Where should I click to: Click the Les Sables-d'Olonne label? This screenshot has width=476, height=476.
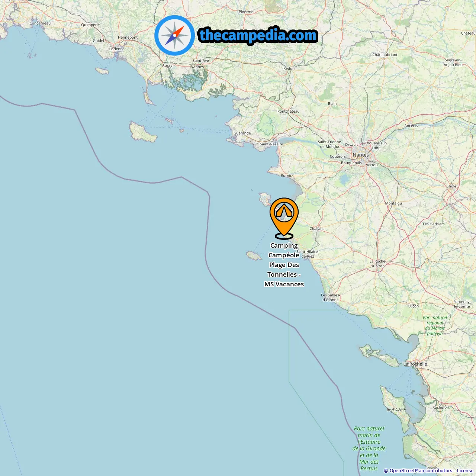click(x=331, y=297)
